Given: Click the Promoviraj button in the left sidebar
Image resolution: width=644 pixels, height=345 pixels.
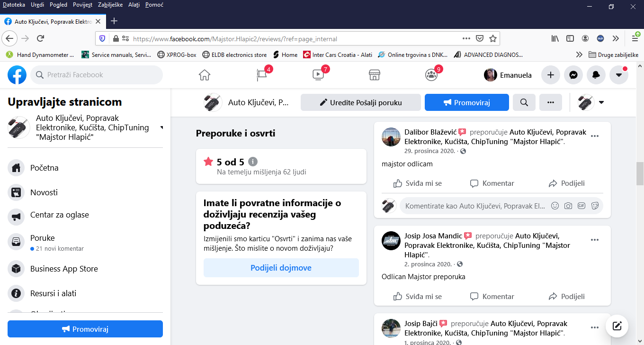Looking at the screenshot, I should pos(85,329).
